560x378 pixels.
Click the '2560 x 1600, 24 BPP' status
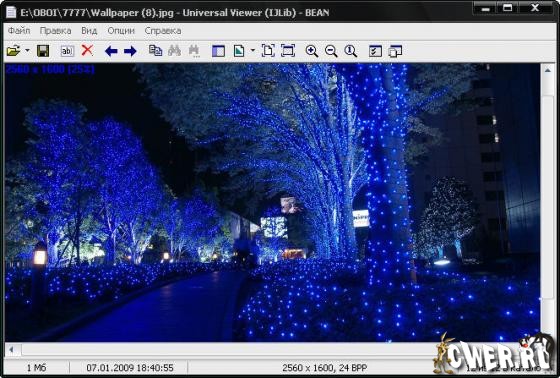pos(325,368)
